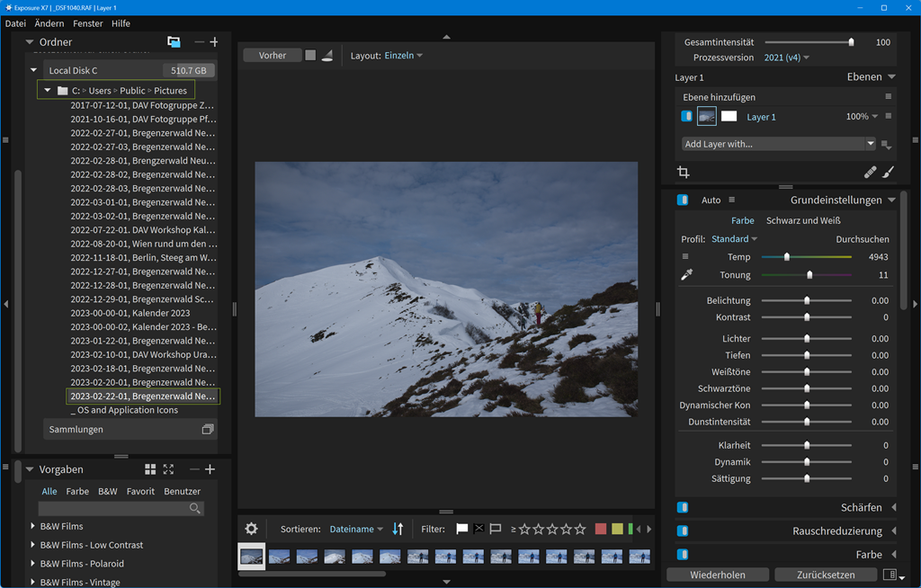Activate the spot heal bandage tool
This screenshot has width=921, height=588.
870,172
